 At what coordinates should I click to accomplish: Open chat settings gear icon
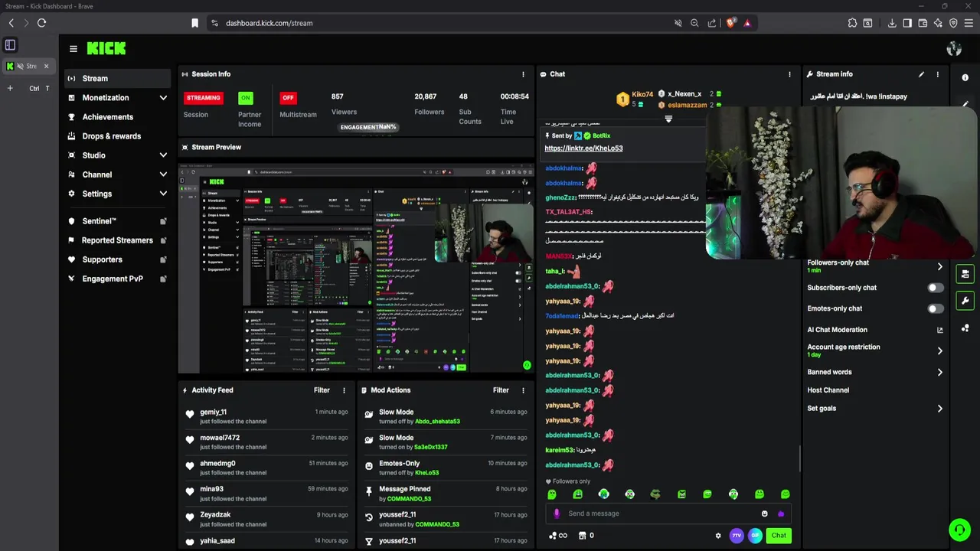point(718,536)
